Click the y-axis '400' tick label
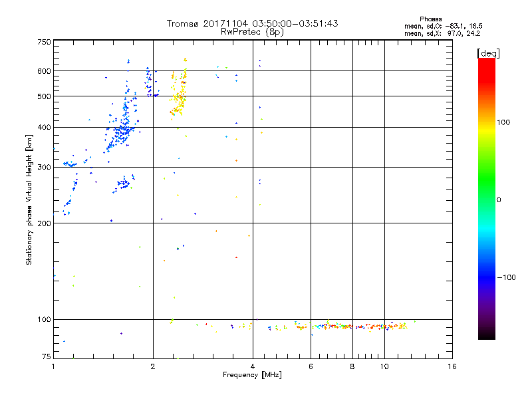This screenshot has height=399, width=532. click(x=44, y=127)
